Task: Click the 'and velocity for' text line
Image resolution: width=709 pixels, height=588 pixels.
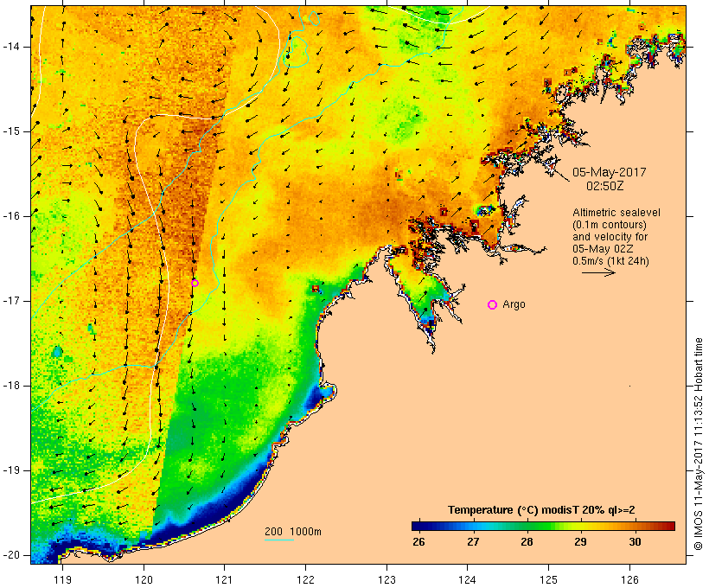Action: (x=610, y=237)
